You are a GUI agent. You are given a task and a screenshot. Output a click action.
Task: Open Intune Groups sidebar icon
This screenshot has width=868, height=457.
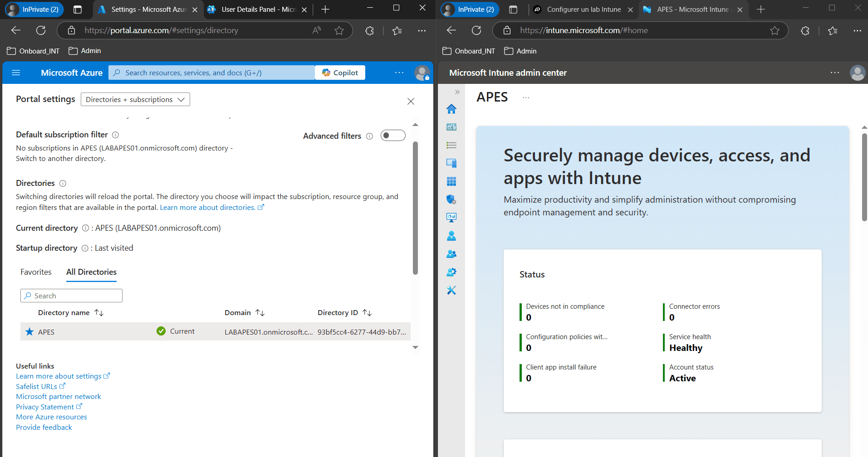coord(451,254)
